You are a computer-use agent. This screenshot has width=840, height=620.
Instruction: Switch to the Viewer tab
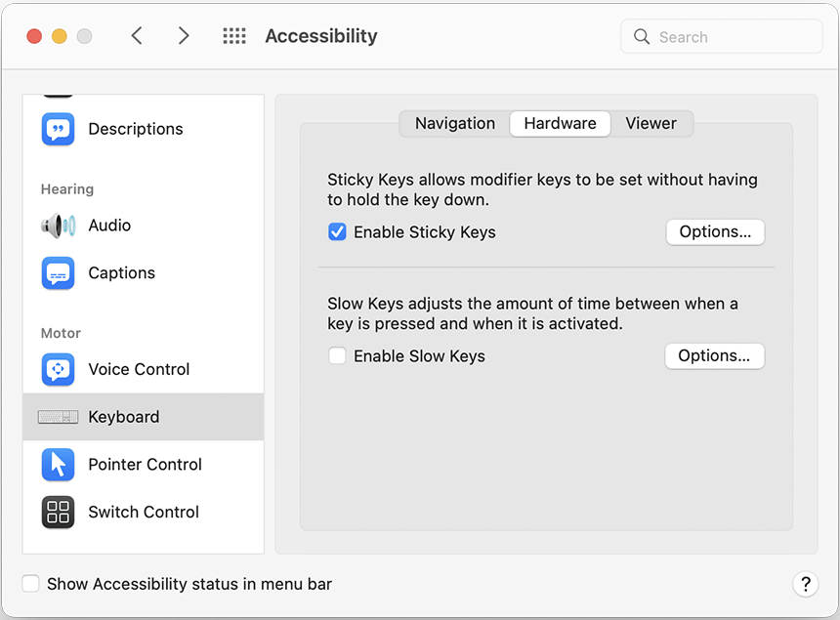pyautogui.click(x=651, y=124)
